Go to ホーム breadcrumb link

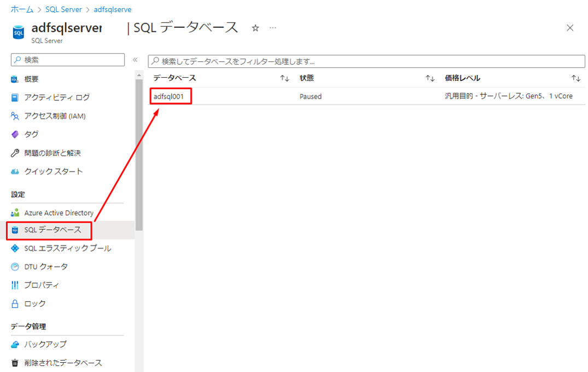click(22, 9)
